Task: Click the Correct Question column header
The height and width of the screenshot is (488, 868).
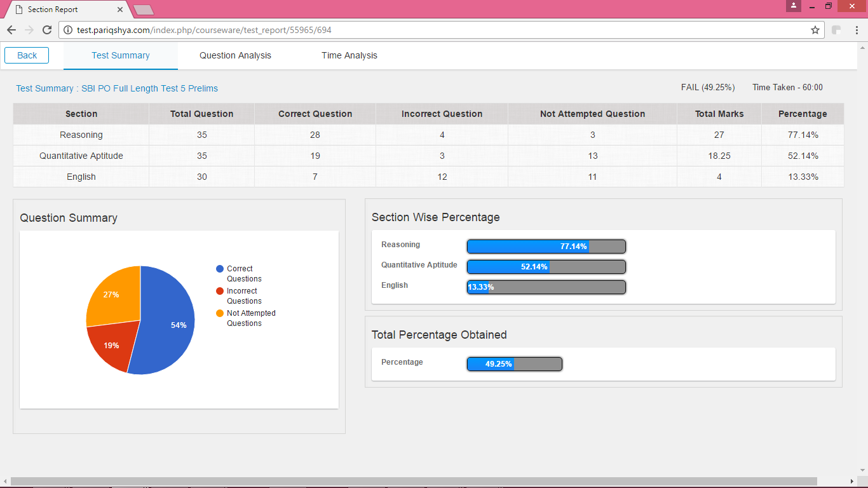Action: pyautogui.click(x=315, y=114)
